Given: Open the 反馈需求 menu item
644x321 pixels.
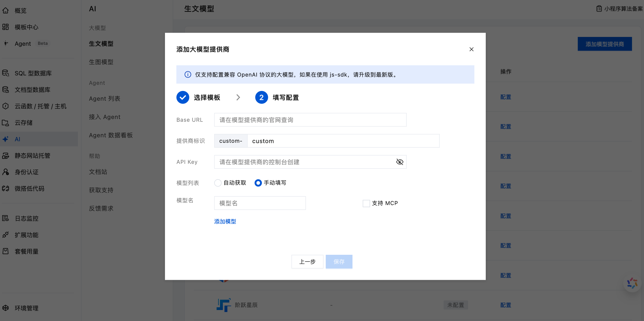Looking at the screenshot, I should 101,208.
